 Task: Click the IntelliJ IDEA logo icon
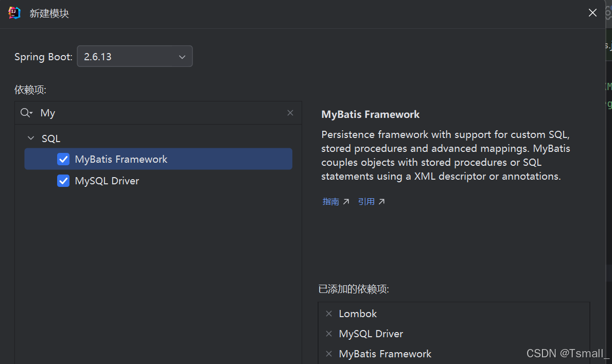click(14, 13)
